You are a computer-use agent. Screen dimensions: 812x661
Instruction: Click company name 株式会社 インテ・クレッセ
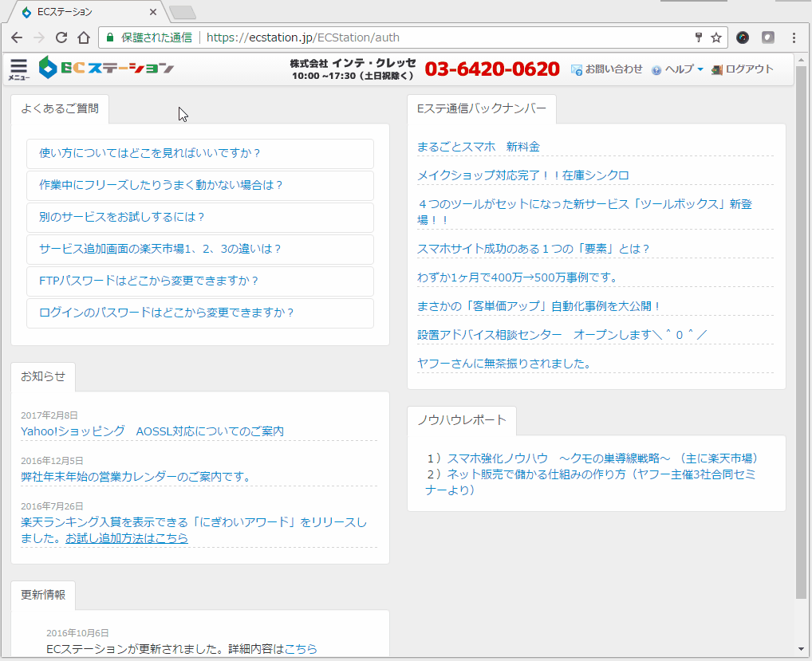pyautogui.click(x=353, y=63)
